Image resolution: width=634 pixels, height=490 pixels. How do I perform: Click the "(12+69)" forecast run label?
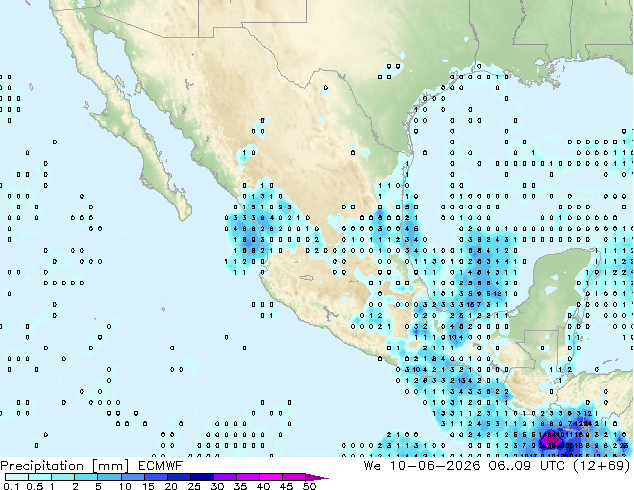tap(602, 466)
